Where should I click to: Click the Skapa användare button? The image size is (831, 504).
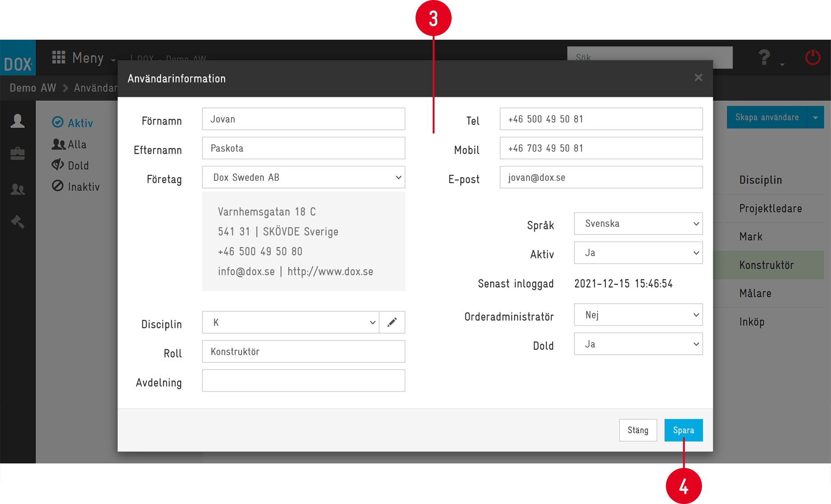pos(767,117)
